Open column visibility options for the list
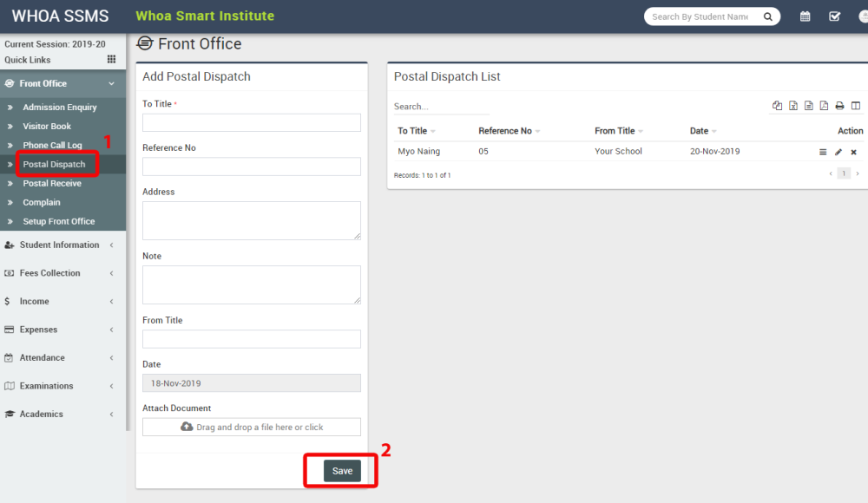The image size is (868, 503). point(856,105)
